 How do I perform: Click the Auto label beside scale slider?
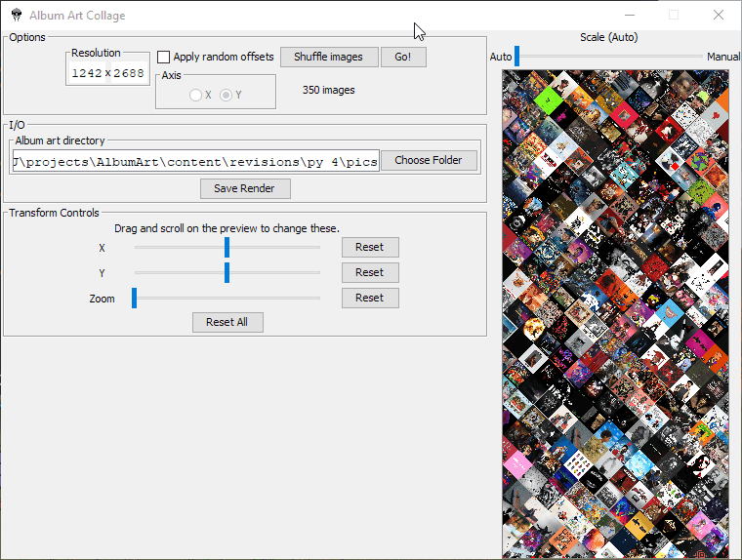pos(501,57)
